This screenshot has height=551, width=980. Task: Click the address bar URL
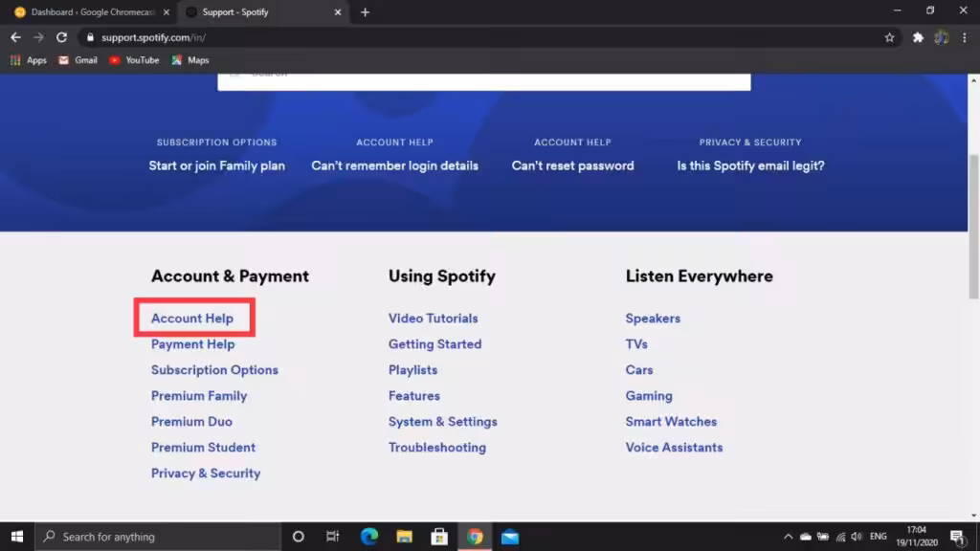[x=153, y=37]
